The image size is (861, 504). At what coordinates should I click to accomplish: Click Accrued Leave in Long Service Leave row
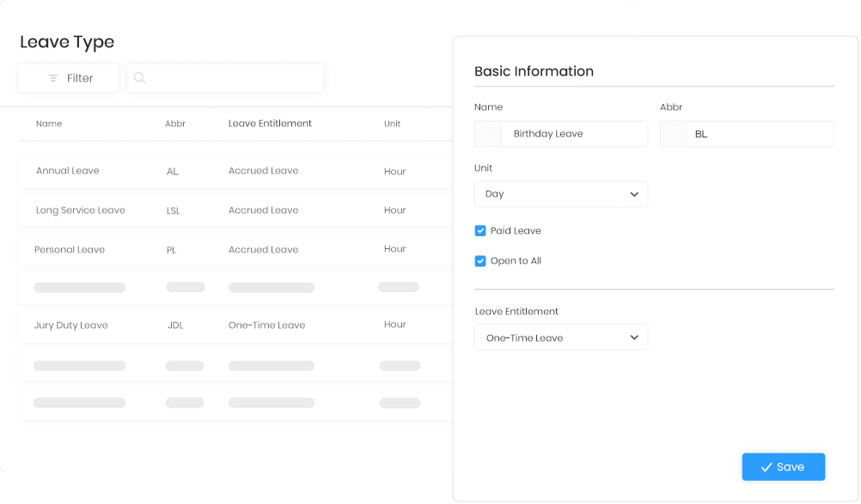[264, 210]
